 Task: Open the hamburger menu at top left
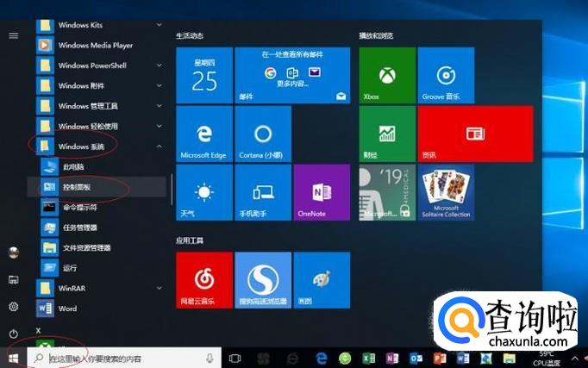point(13,35)
